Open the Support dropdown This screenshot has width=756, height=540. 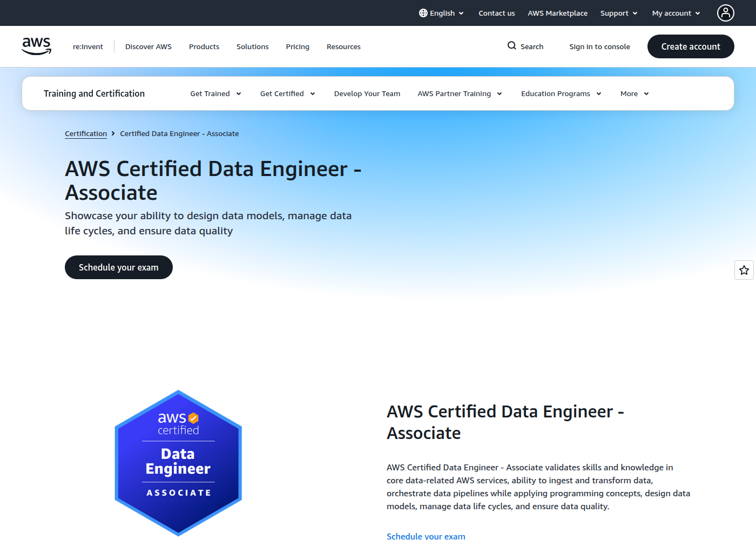619,13
